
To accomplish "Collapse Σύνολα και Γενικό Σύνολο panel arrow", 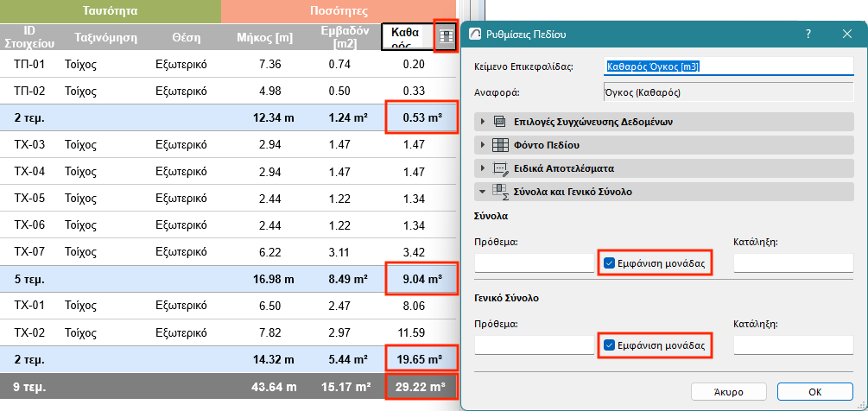I will click(483, 192).
